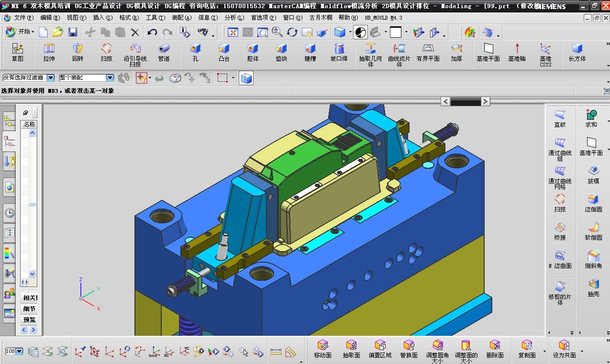Screen dimensions: 610x364
Task: Select the Extrude (拉伸) tool
Action: click(x=49, y=52)
